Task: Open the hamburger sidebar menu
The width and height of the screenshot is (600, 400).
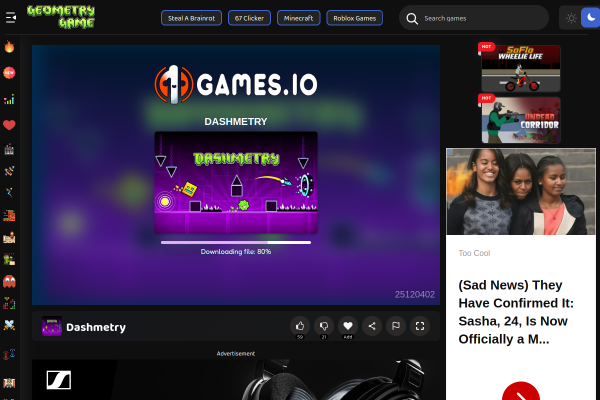Action: (11, 18)
